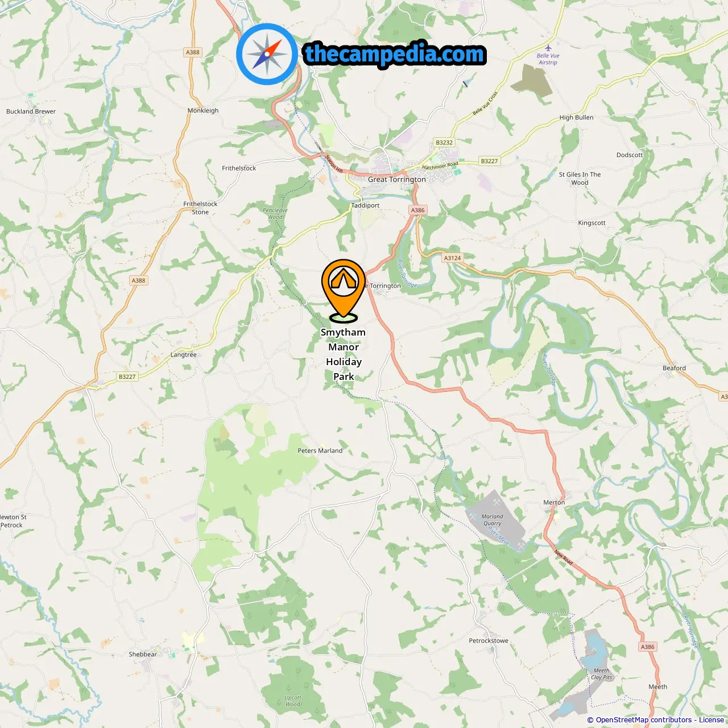
Task: Open the thecampedia.com title link
Action: pos(395,54)
